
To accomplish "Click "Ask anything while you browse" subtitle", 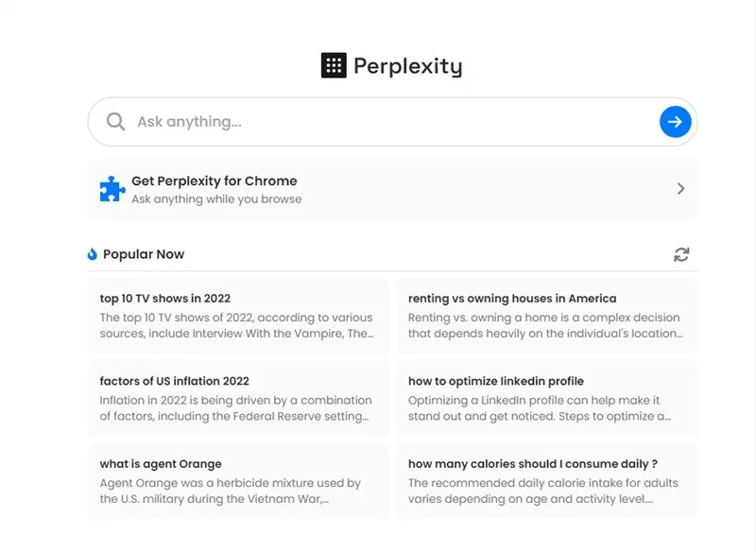I will click(216, 199).
